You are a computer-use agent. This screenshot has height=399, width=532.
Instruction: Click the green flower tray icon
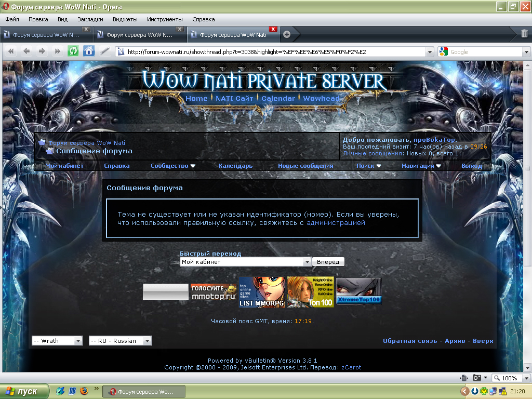coord(484,391)
